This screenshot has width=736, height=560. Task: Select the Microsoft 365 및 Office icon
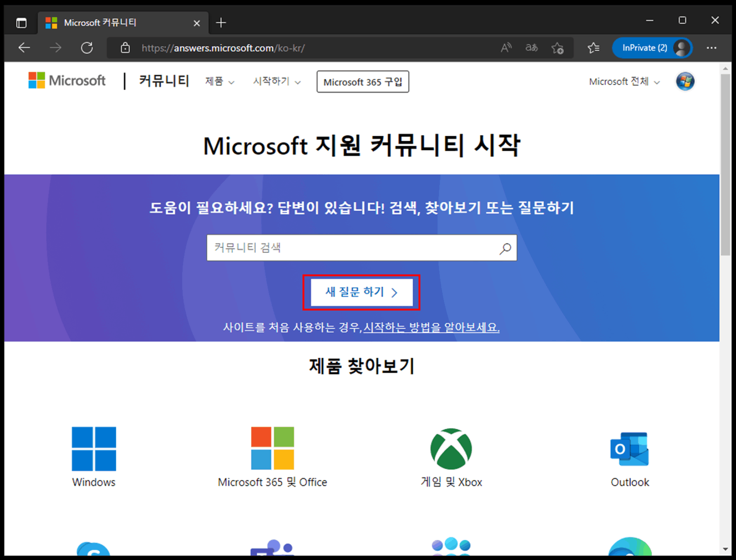[272, 448]
